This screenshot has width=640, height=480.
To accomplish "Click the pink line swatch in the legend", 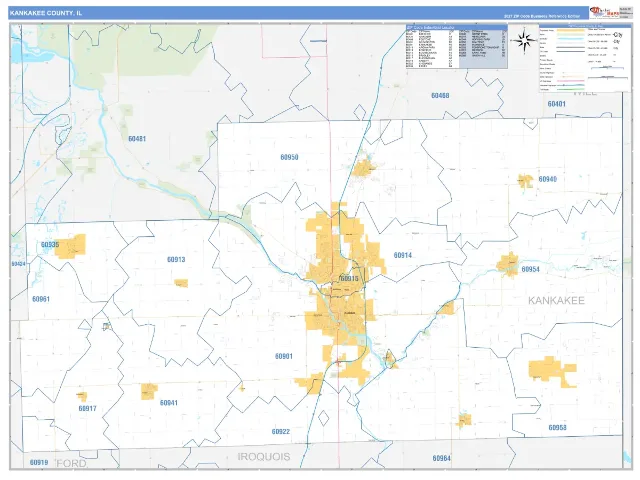I will pyautogui.click(x=571, y=81).
